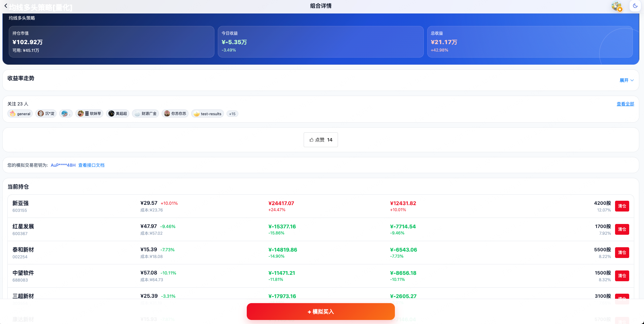Open the 黄超超 follower chip
This screenshot has width=644, height=324.
pos(118,114)
